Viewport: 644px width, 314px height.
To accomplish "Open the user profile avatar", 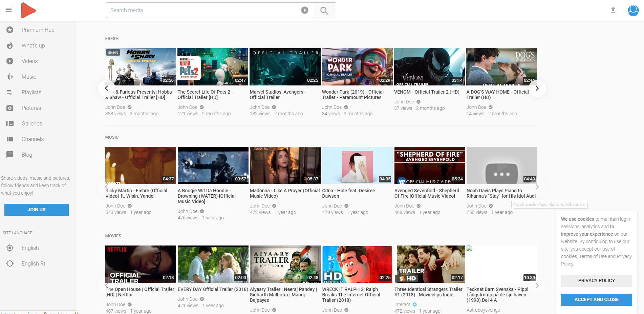I will [633, 10].
